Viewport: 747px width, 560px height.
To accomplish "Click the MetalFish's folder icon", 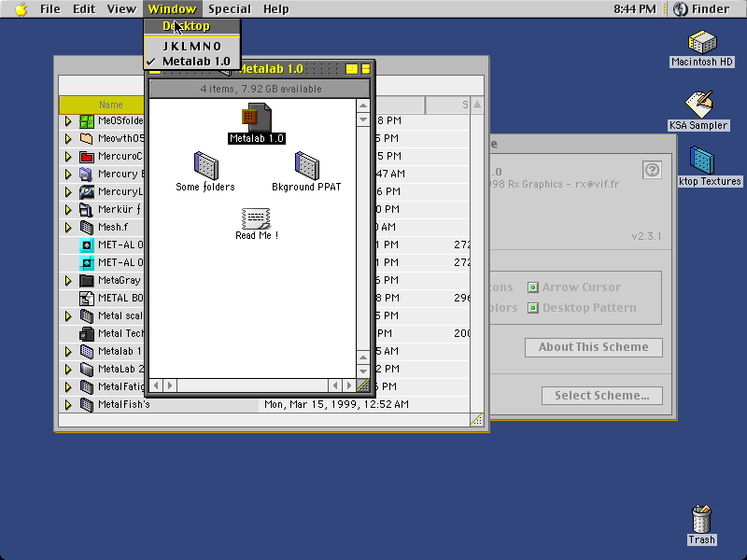I will pos(87,404).
